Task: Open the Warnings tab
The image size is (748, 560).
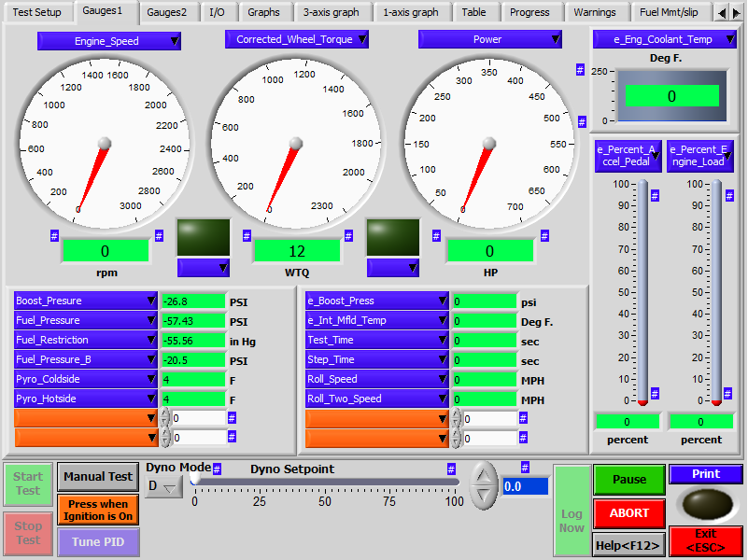Action: [595, 12]
